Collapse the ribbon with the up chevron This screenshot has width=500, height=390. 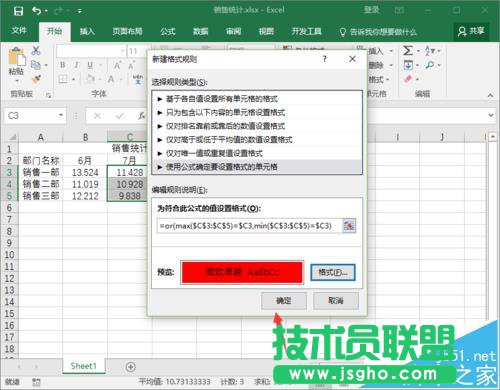pyautogui.click(x=490, y=95)
